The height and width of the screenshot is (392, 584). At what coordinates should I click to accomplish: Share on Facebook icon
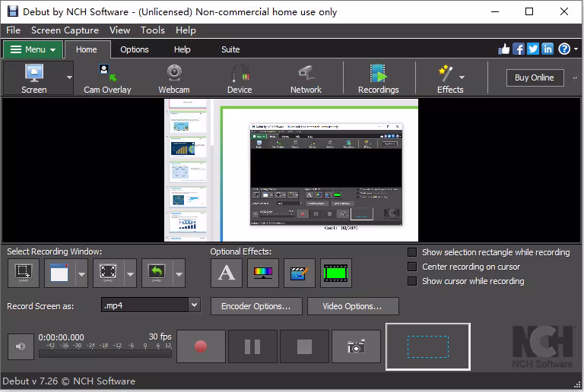(x=519, y=49)
